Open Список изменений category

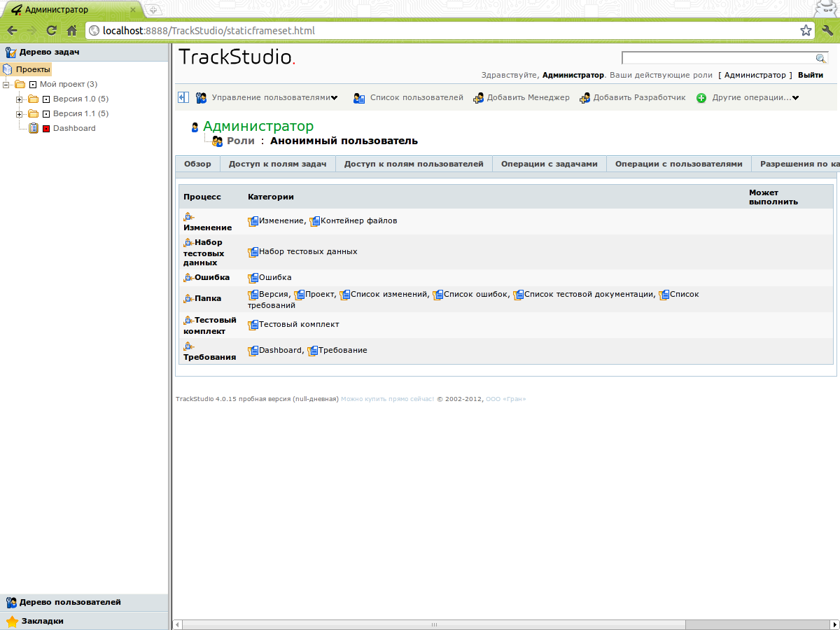[388, 295]
